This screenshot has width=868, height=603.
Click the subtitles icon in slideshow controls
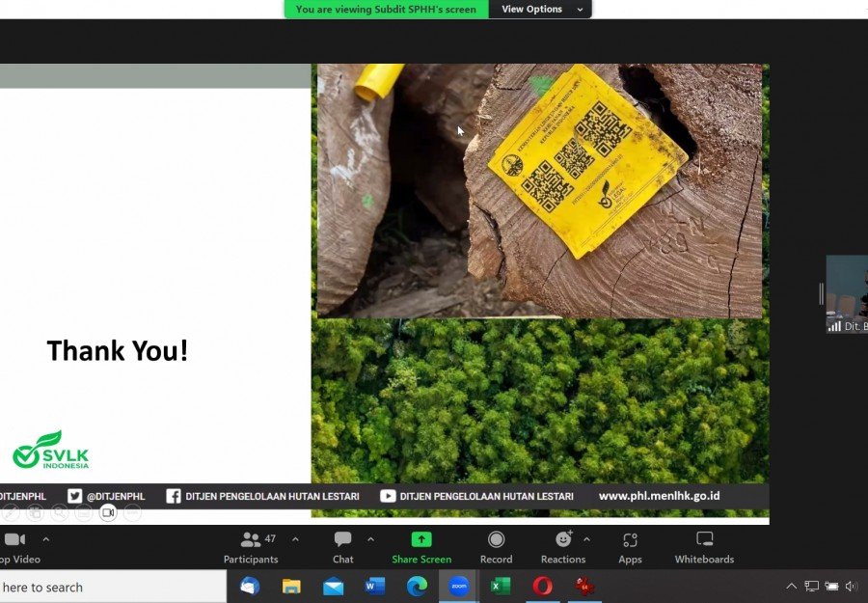coord(84,512)
